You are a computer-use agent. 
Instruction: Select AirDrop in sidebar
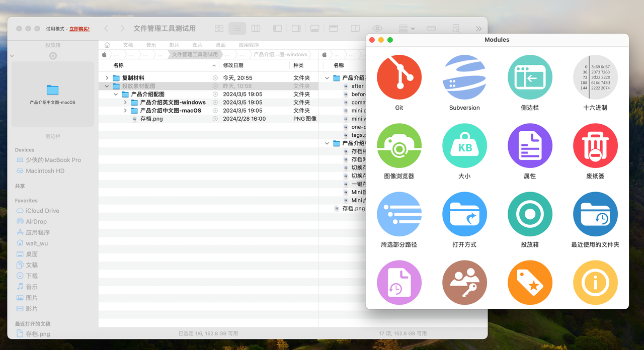(x=36, y=221)
